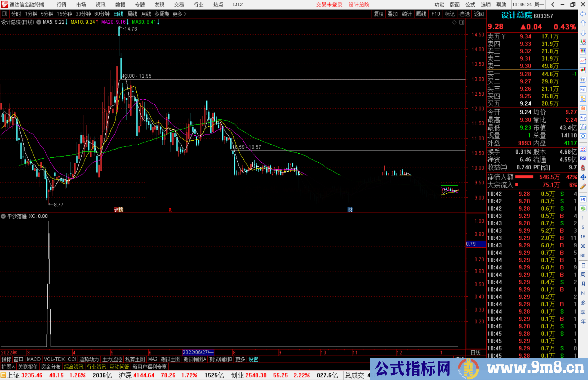Image resolution: width=588 pixels, height=380 pixels.
Task: Open the 市场 menu
Action: (81, 5)
